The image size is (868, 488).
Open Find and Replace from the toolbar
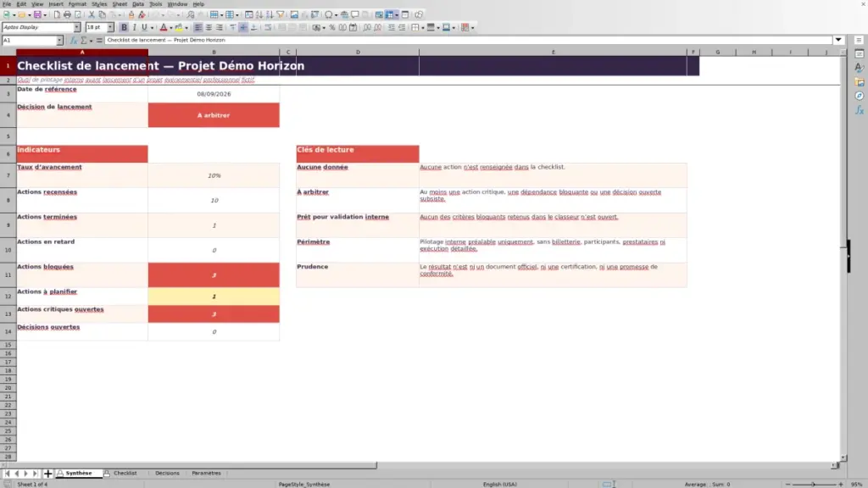[191, 14]
